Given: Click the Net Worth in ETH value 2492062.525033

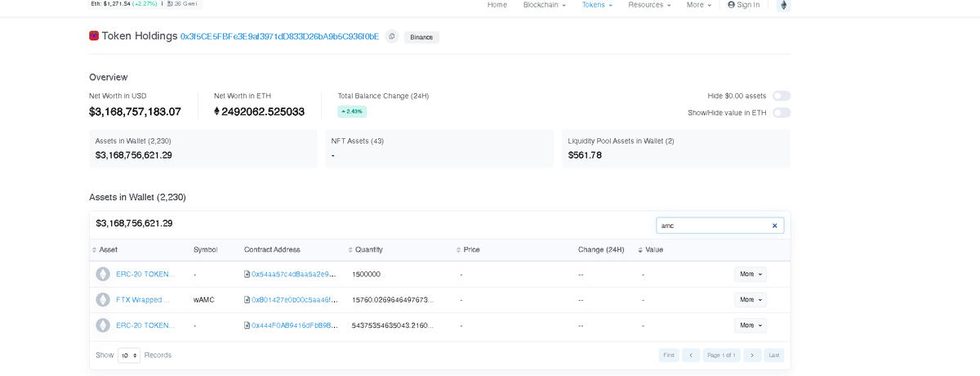Looking at the screenshot, I should click(259, 112).
